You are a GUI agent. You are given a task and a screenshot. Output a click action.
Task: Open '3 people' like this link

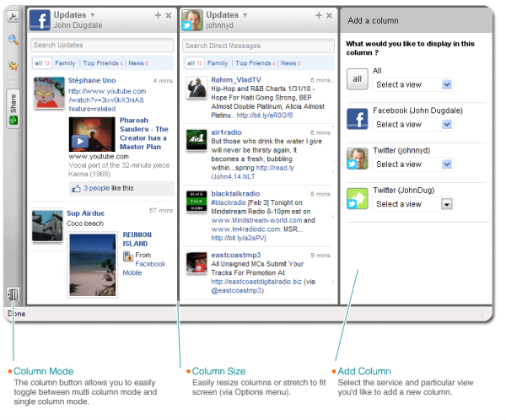tap(96, 188)
